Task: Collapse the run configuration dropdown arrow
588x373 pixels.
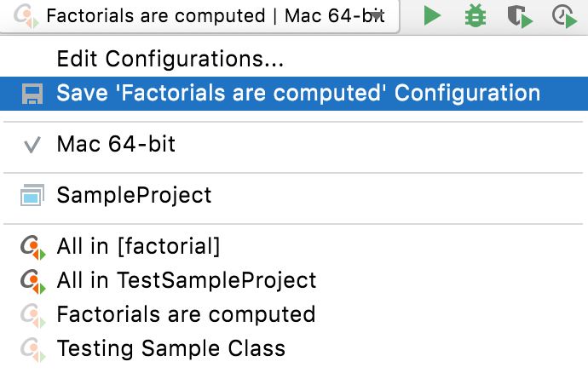Action: [376, 16]
